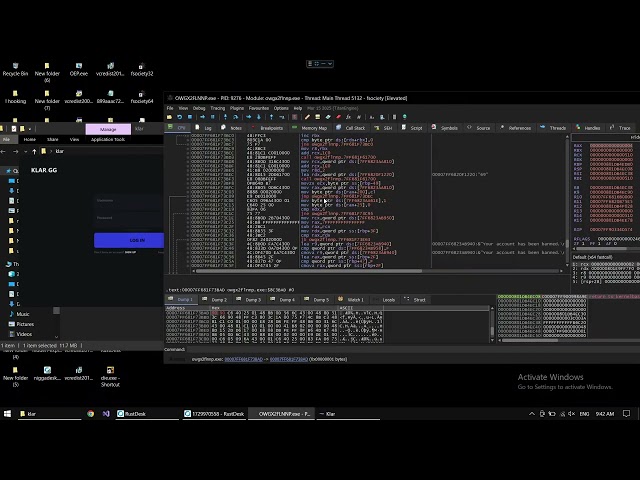Open the Comments pencil toolbar icon
The height and width of the screenshot is (480, 640).
pyautogui.click(x=307, y=117)
